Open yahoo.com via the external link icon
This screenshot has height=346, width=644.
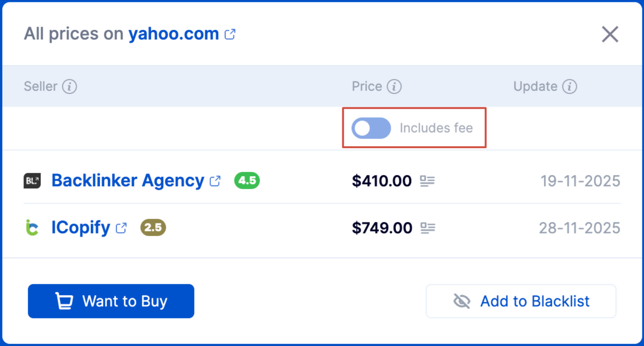pyautogui.click(x=230, y=34)
